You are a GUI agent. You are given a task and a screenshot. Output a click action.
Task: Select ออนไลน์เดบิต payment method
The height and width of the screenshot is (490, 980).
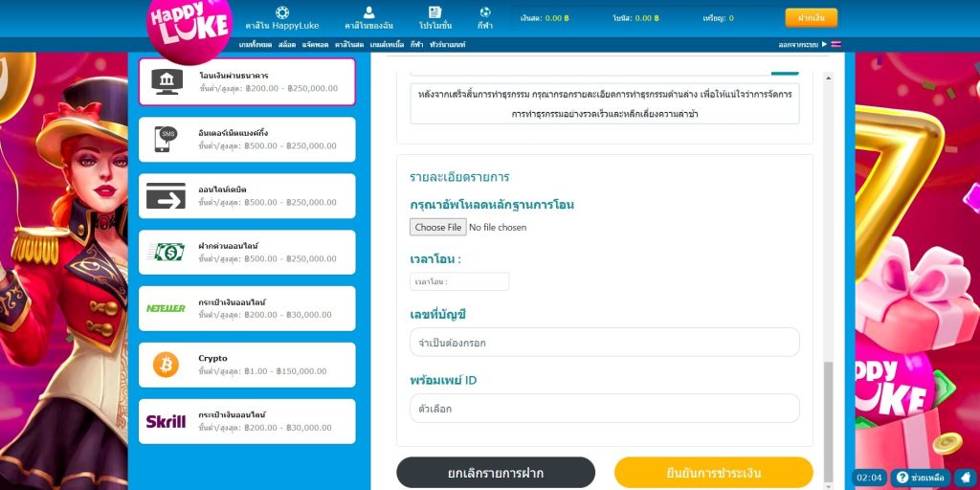(247, 195)
